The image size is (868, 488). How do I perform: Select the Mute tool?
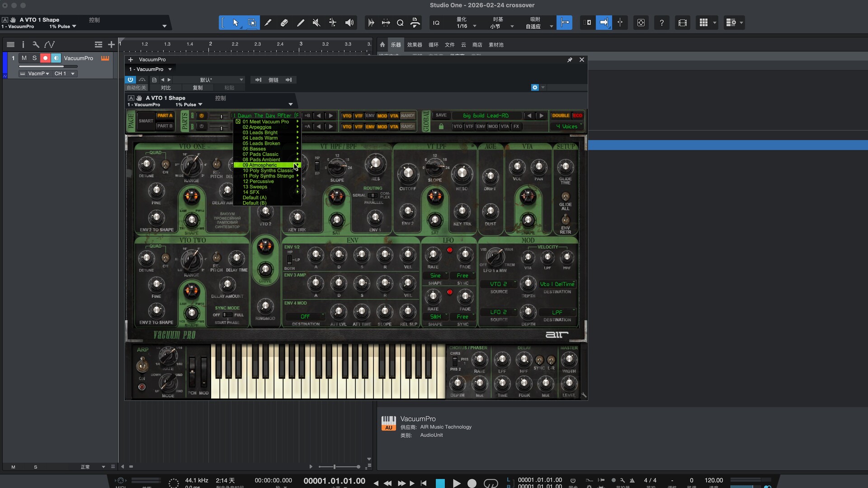tap(316, 23)
